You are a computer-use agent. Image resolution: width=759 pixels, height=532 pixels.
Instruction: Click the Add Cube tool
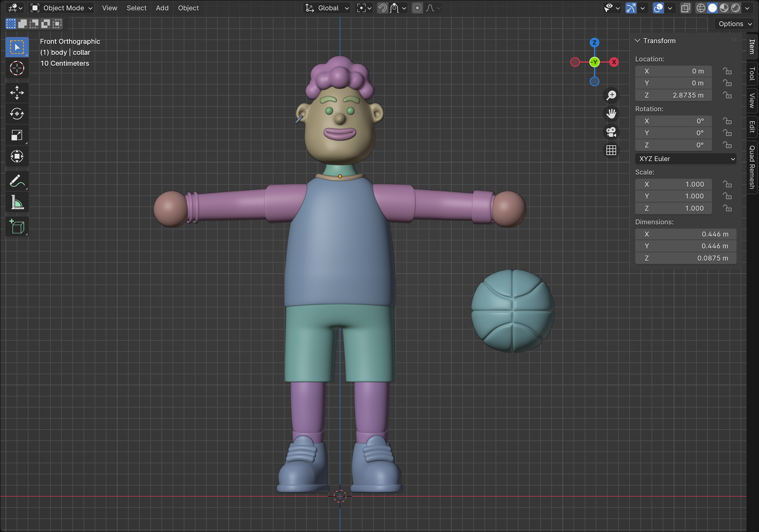(17, 227)
